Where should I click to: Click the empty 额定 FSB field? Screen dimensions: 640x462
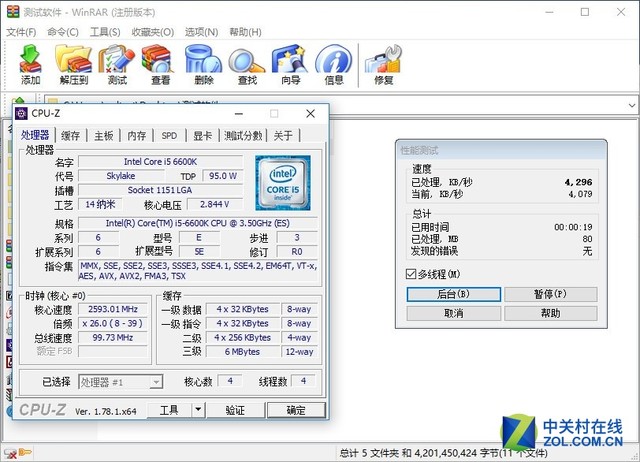click(113, 352)
